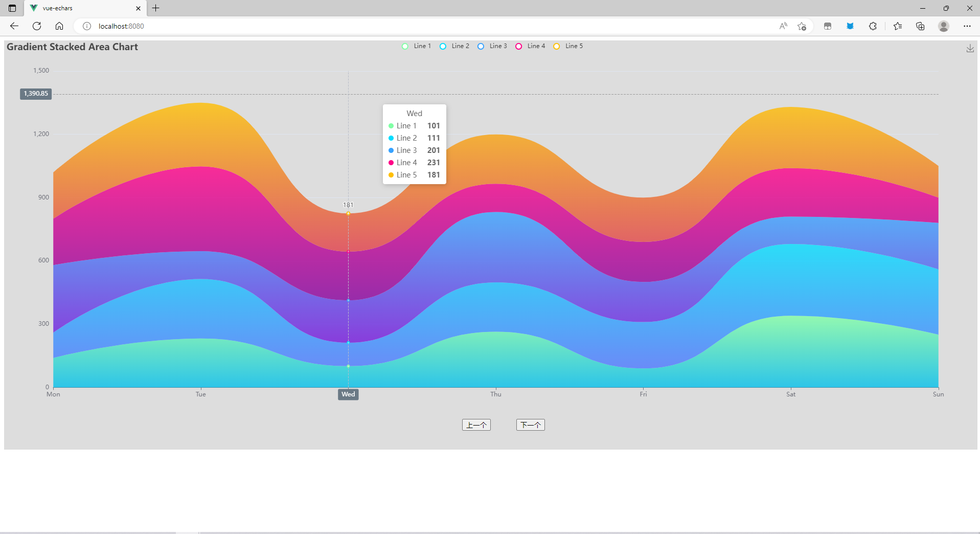Screen dimensions: 980x534
Task: Toggle Line 4 series in legend
Action: [x=530, y=46]
